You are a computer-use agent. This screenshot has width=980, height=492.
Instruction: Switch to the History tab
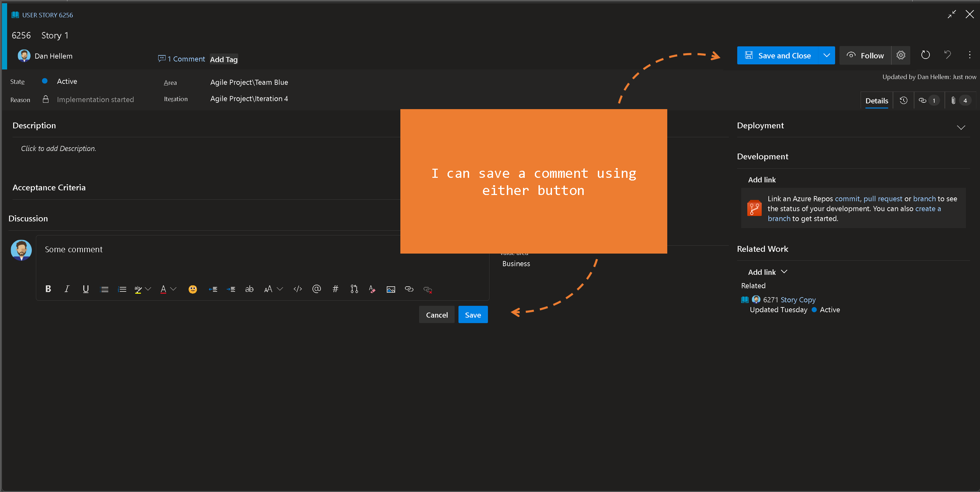pyautogui.click(x=904, y=100)
